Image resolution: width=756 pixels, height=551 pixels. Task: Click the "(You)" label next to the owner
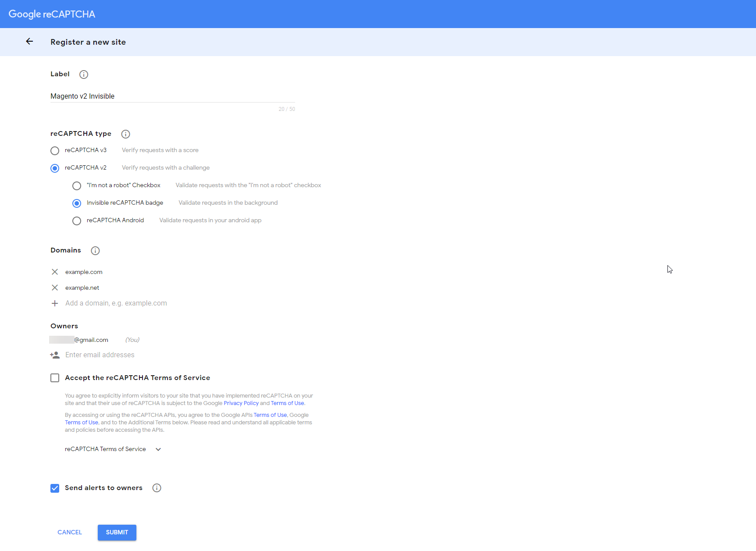point(132,340)
